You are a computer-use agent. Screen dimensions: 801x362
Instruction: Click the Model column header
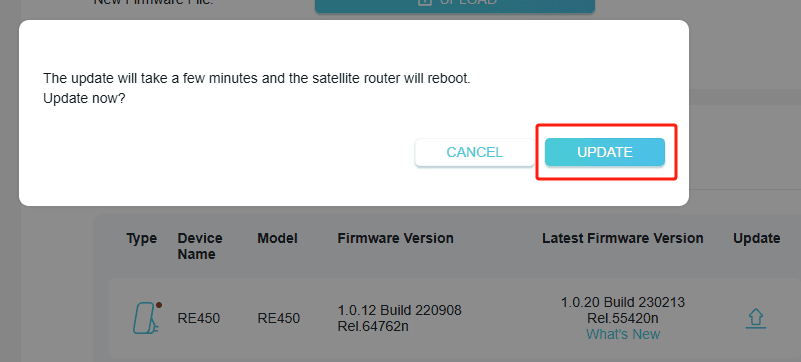277,238
